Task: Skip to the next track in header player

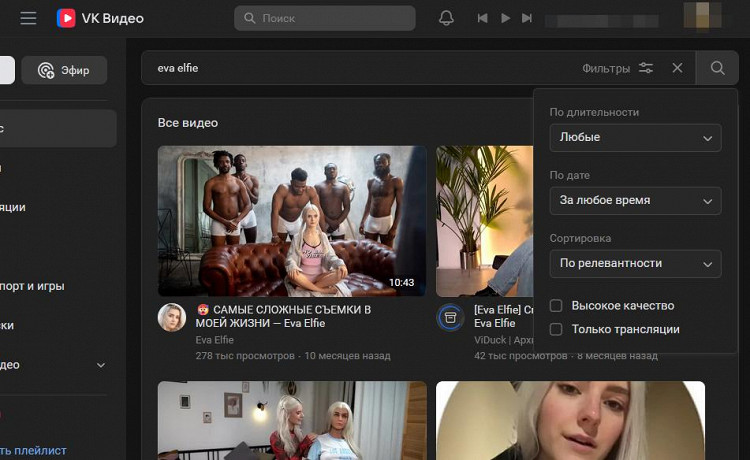Action: point(527,18)
